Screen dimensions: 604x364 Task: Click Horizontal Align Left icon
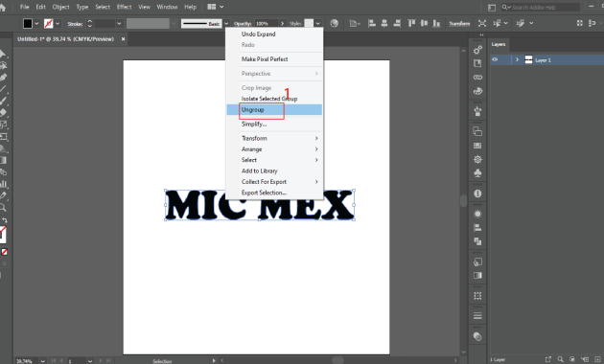(372, 24)
